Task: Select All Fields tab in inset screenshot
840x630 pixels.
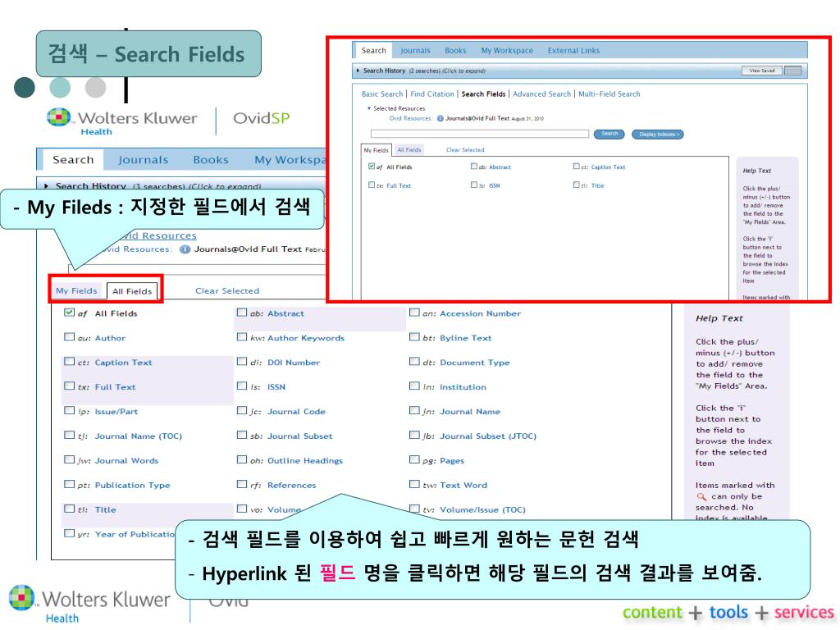Action: (409, 150)
